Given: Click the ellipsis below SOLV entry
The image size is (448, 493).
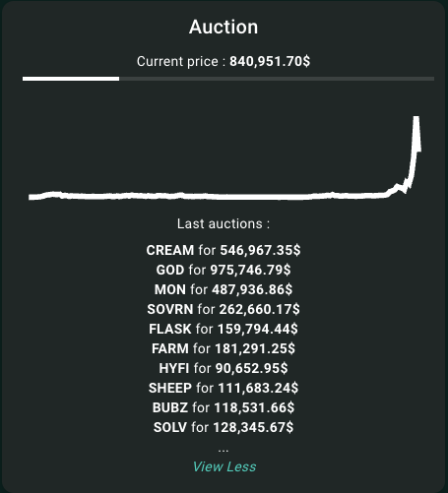Looking at the screenshot, I should [224, 450].
